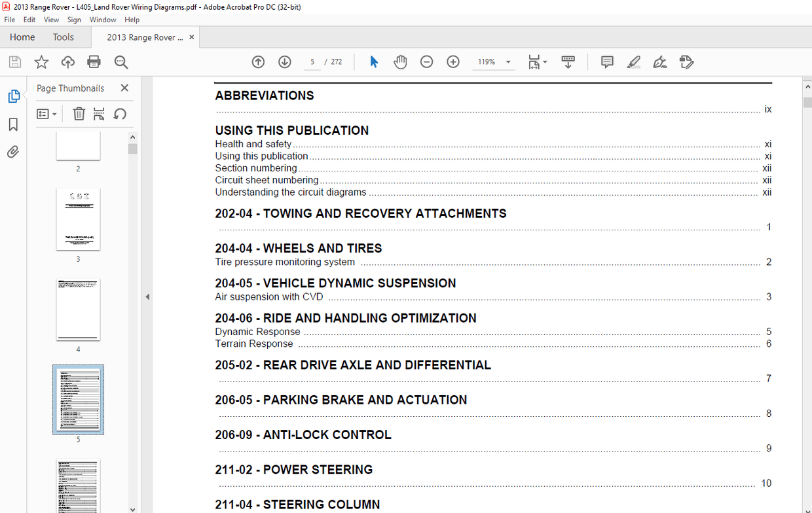This screenshot has width=812, height=513.
Task: Click the Zoom in plus icon
Action: (x=452, y=62)
